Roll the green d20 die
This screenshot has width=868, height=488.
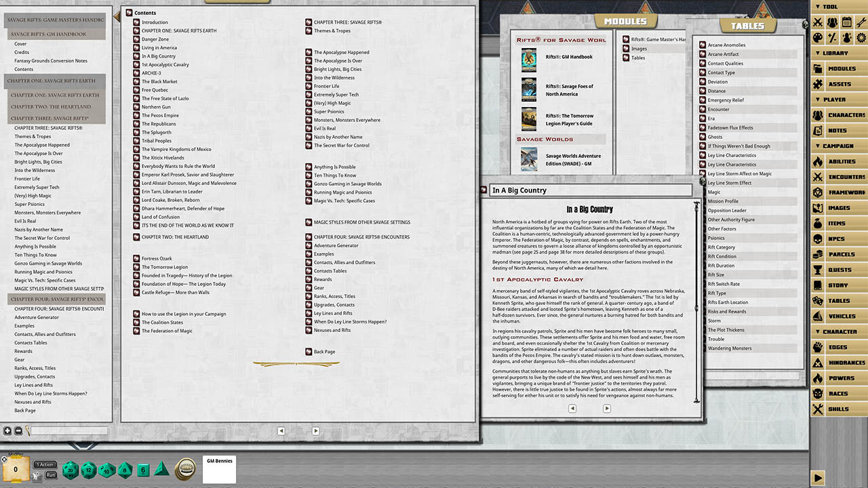coord(70,469)
